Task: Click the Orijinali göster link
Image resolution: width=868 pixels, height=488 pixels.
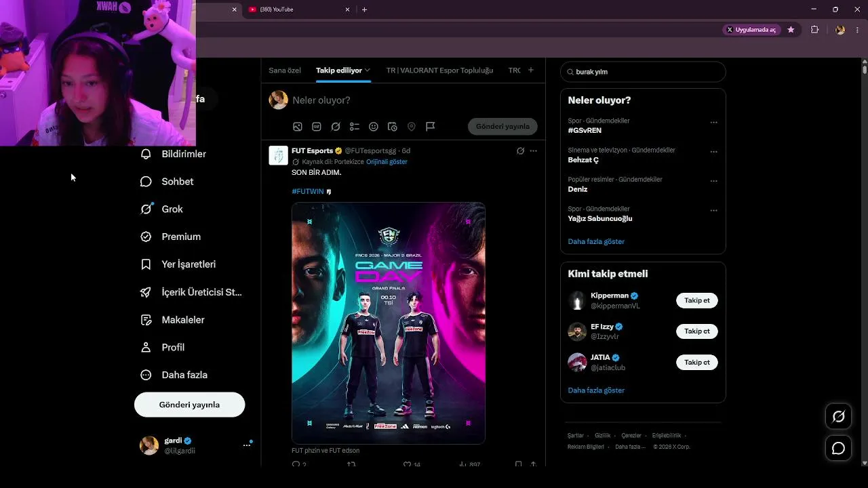Action: pos(387,162)
